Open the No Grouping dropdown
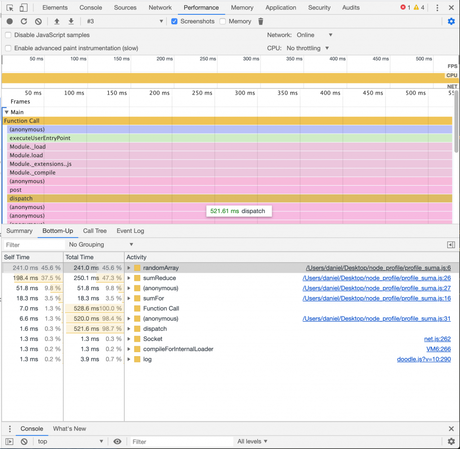 point(101,245)
